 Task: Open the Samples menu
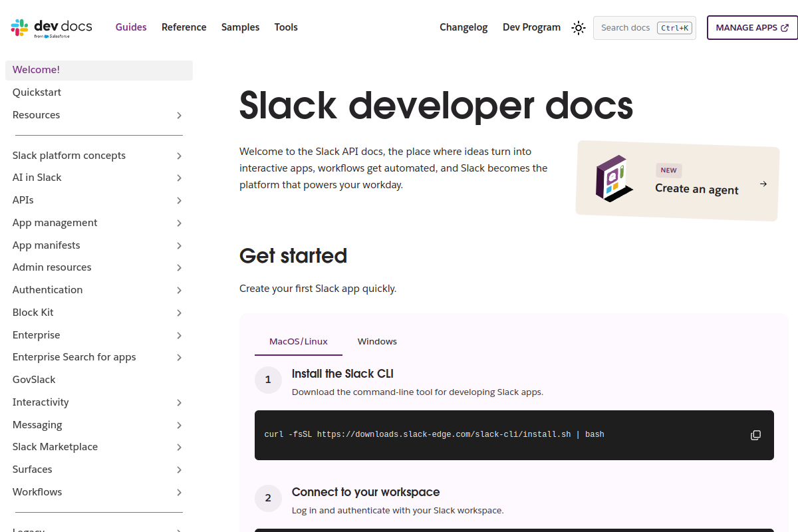[240, 27]
